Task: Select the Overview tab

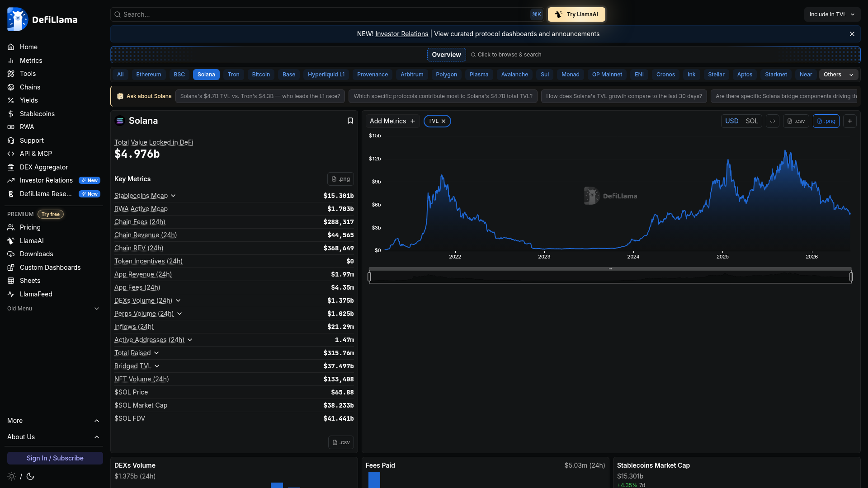Action: tap(446, 55)
